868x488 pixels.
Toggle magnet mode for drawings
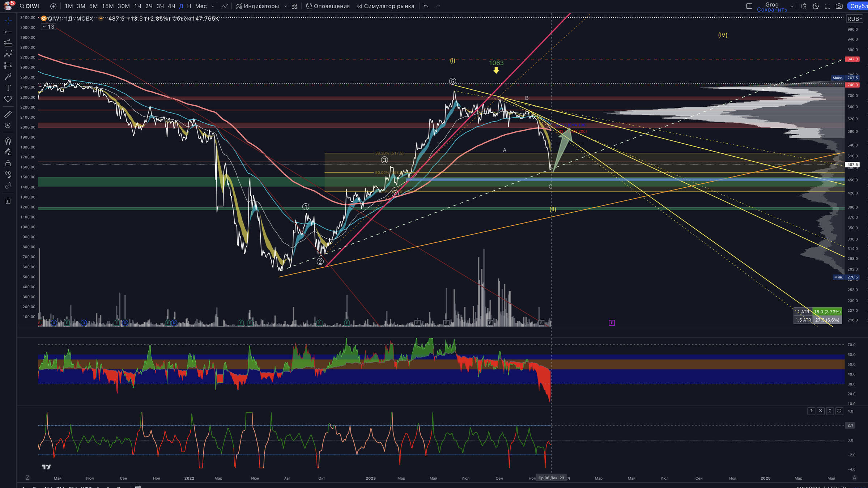click(8, 141)
